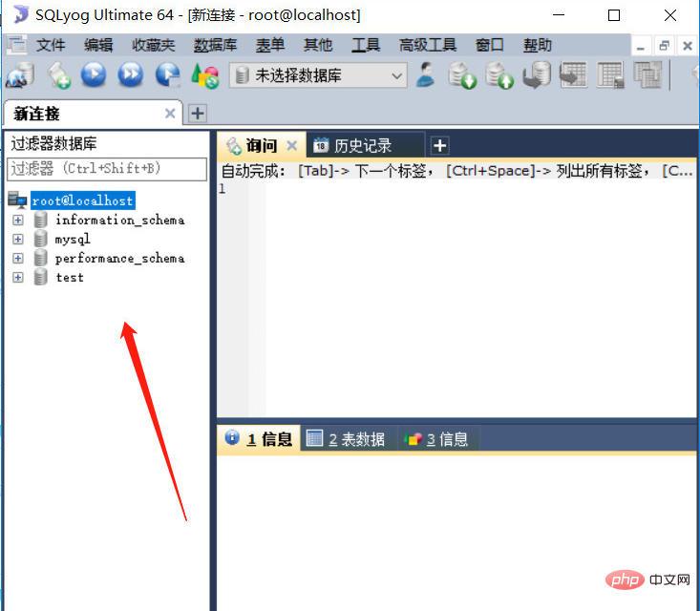The width and height of the screenshot is (700, 611).
Task: Open the new query editor icon
Action: (59, 74)
